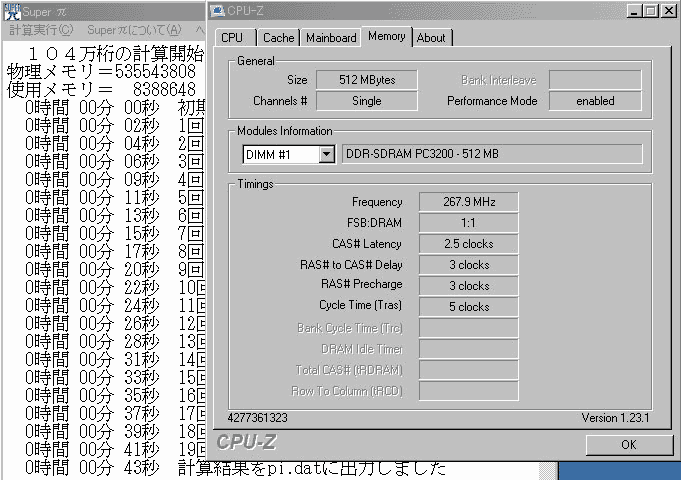Click the Size field showing 512 MBytes
This screenshot has height=480, width=681.
367,80
